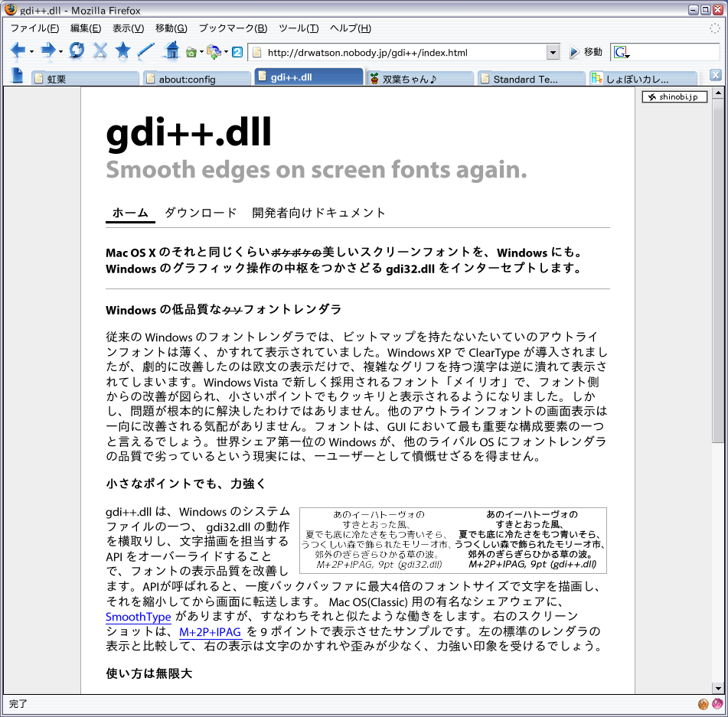Open the ブックマーク menu
Viewport: 728px width, 717px height.
click(233, 28)
